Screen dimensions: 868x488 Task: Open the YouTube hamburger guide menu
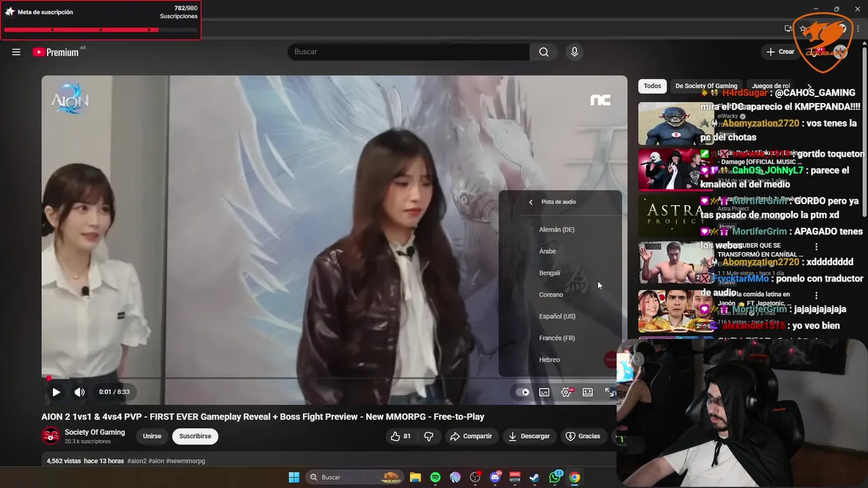(16, 52)
